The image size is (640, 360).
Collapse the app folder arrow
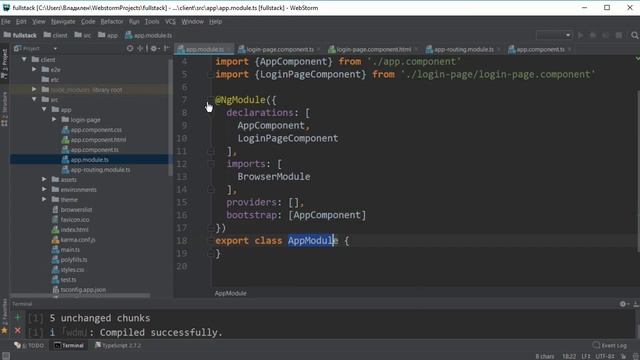pos(44,109)
